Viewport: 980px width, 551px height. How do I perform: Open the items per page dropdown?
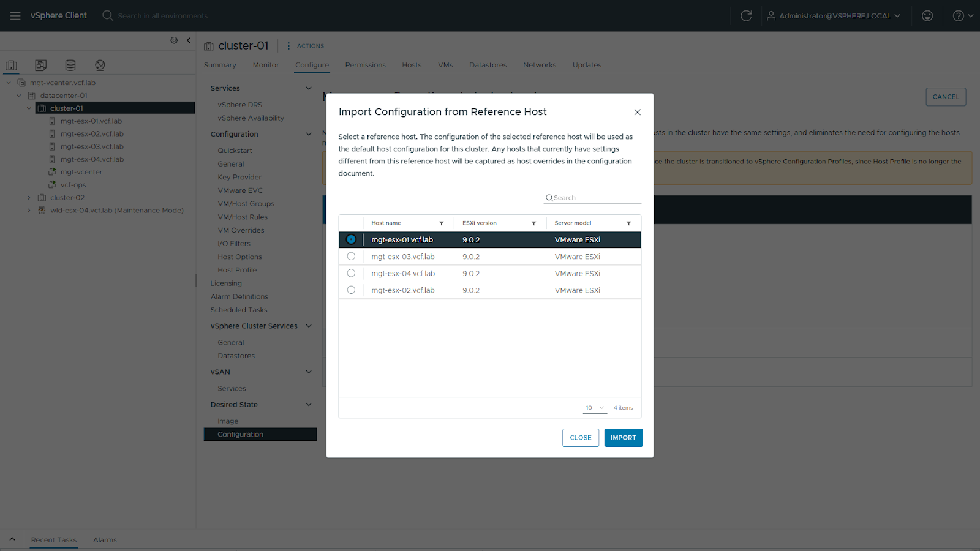coord(595,408)
